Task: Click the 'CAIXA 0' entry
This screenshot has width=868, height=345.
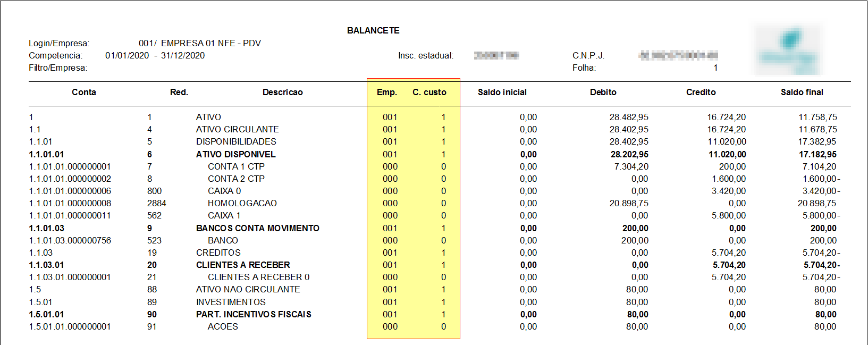Action: (x=224, y=191)
